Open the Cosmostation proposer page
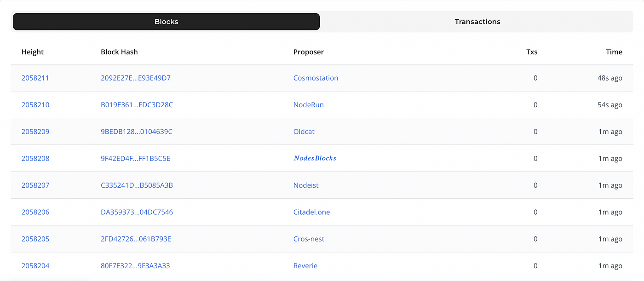This screenshot has height=281, width=644. point(316,78)
